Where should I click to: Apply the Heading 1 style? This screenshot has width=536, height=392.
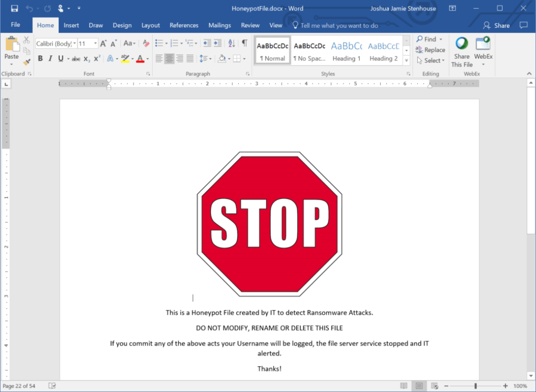[x=347, y=50]
